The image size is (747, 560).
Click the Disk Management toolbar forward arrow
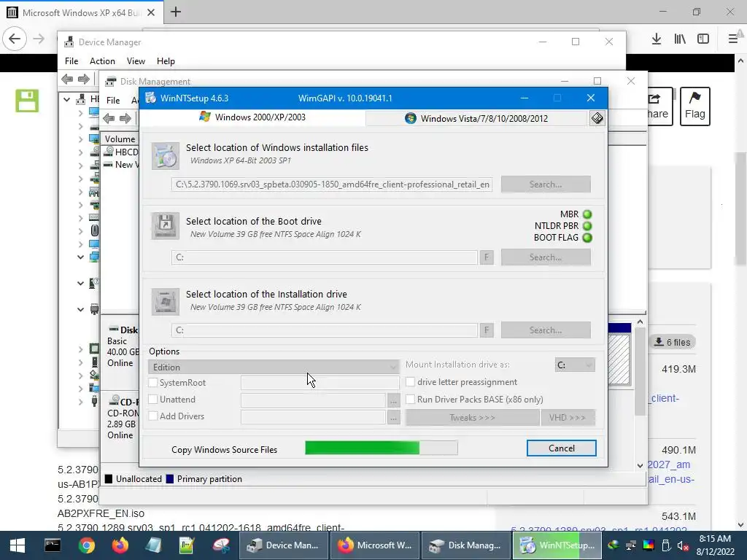click(x=125, y=118)
